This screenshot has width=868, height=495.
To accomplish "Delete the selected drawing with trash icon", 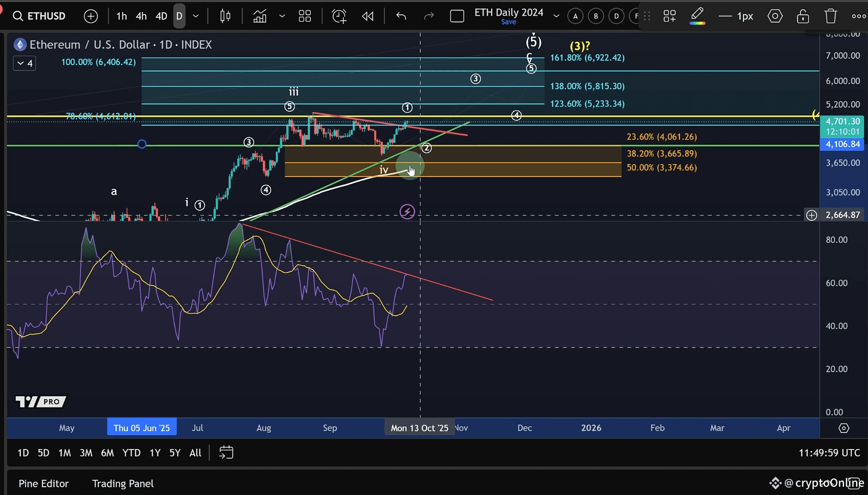I will [831, 16].
